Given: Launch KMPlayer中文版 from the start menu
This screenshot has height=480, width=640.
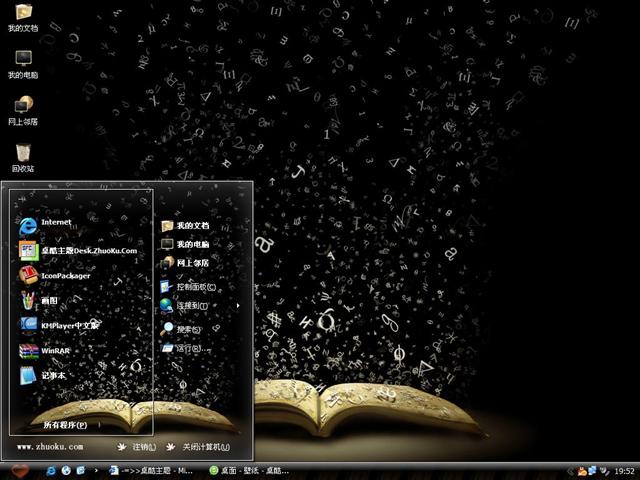Looking at the screenshot, I should click(59, 325).
